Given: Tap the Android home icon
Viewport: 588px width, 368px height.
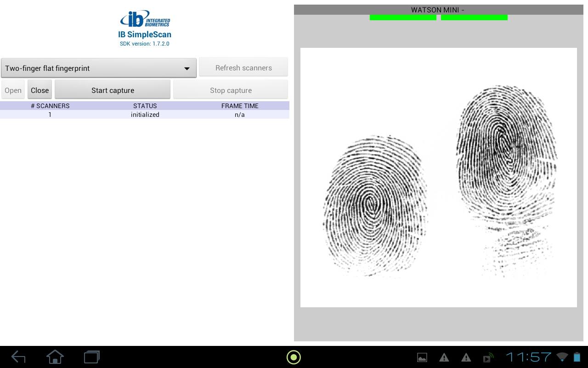Looking at the screenshot, I should coord(55,357).
